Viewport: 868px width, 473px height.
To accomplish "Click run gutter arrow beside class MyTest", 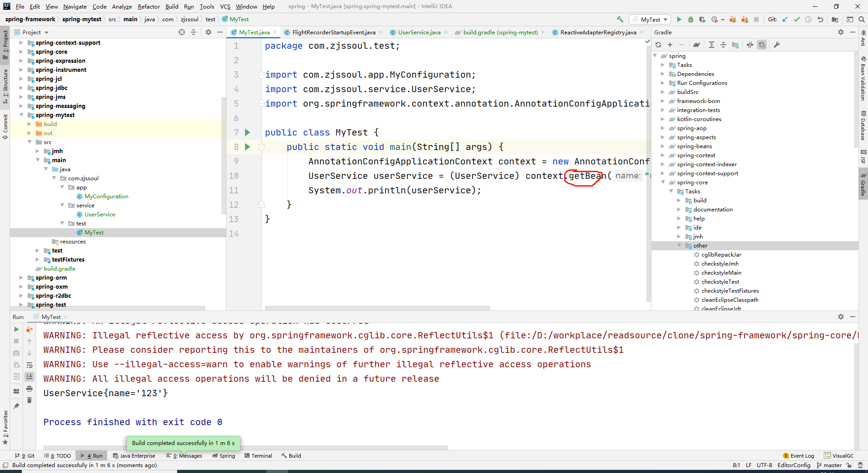I will coord(247,132).
